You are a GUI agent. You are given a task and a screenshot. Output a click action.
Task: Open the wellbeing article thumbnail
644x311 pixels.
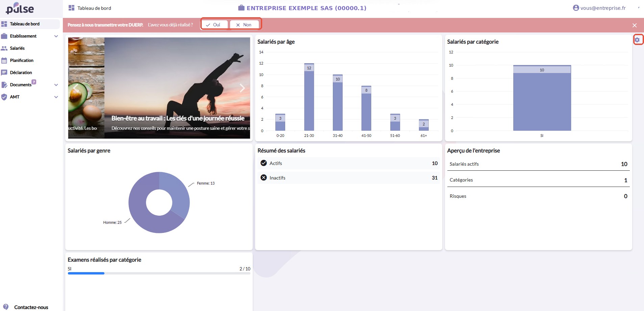[177, 88]
